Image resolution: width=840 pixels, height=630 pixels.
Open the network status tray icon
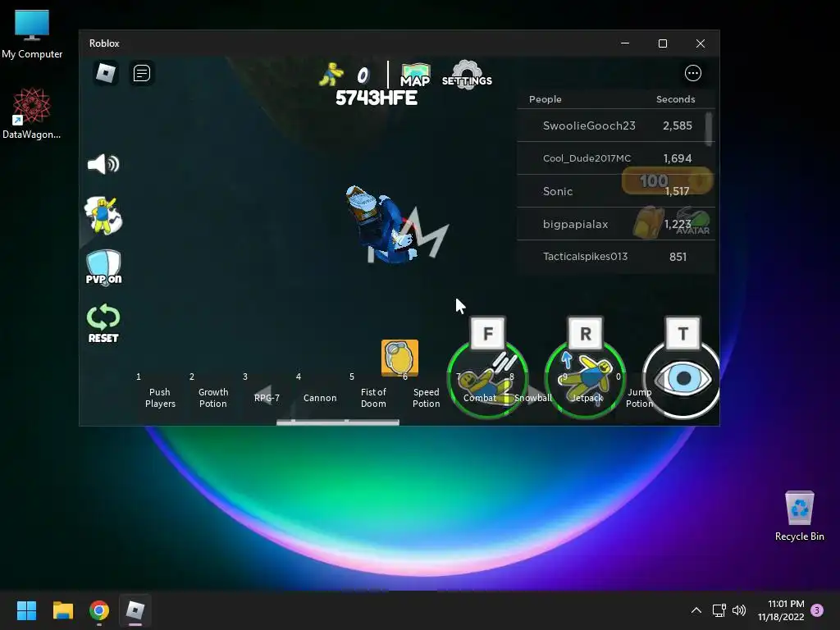(x=719, y=610)
